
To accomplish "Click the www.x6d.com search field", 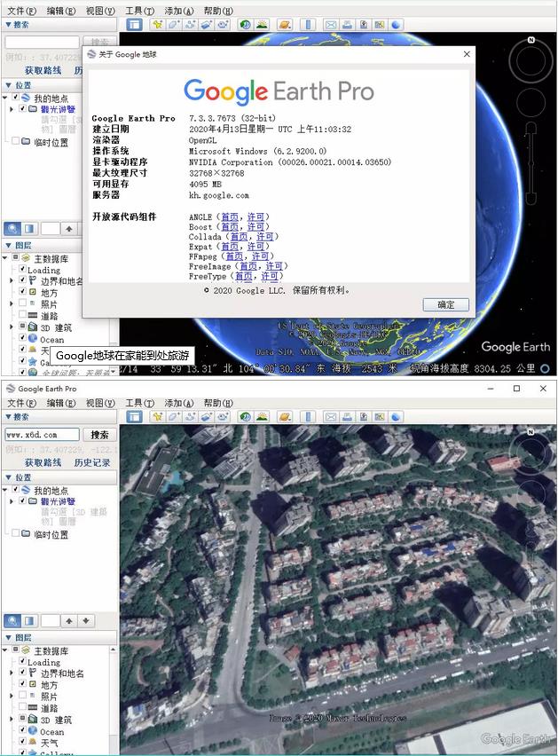I will point(42,435).
